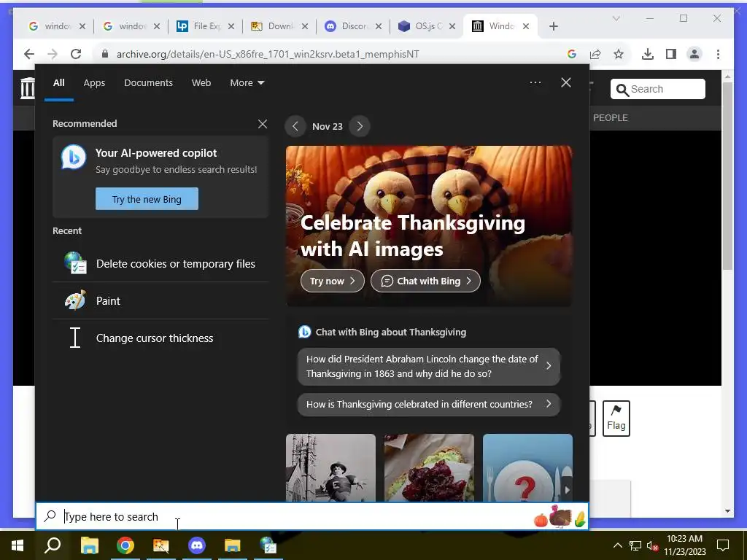Click Internet Archive logo icon
Viewport: 747px width, 560px height.
[28, 88]
